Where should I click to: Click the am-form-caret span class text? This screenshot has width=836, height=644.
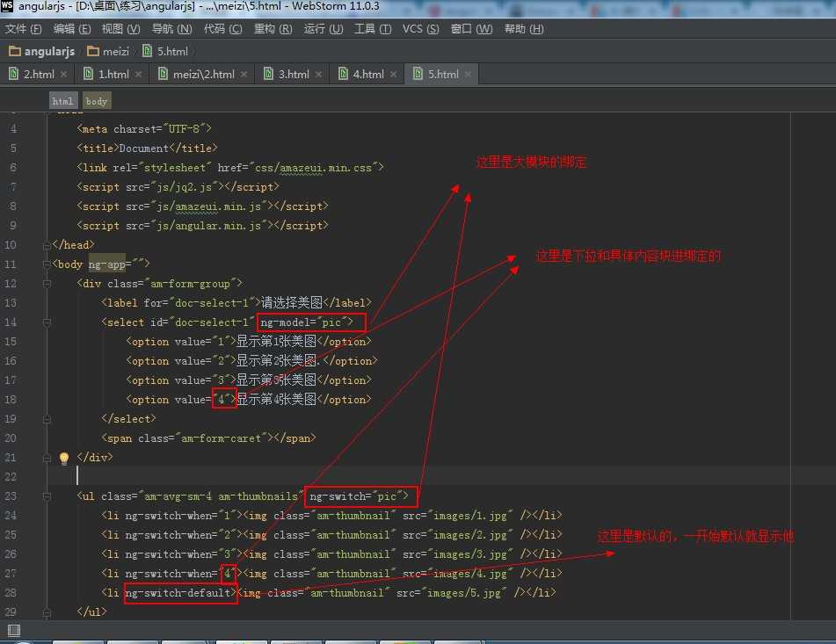pos(221,438)
